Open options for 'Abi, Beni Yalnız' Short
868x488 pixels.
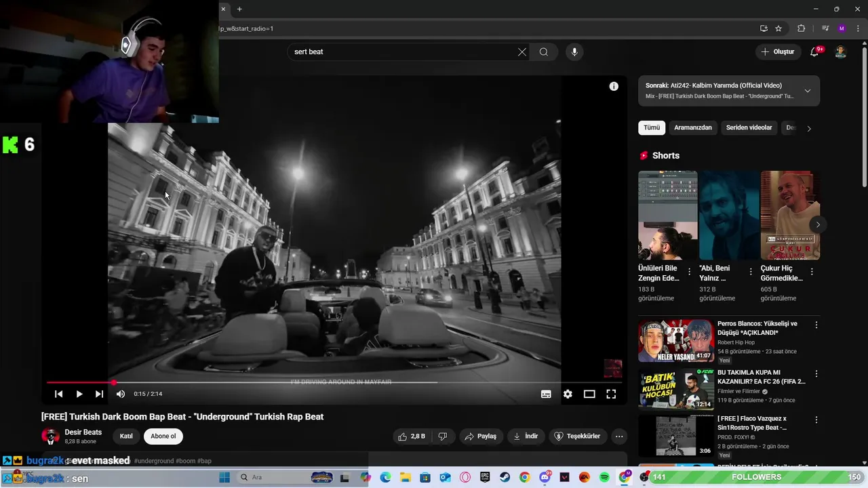point(751,272)
